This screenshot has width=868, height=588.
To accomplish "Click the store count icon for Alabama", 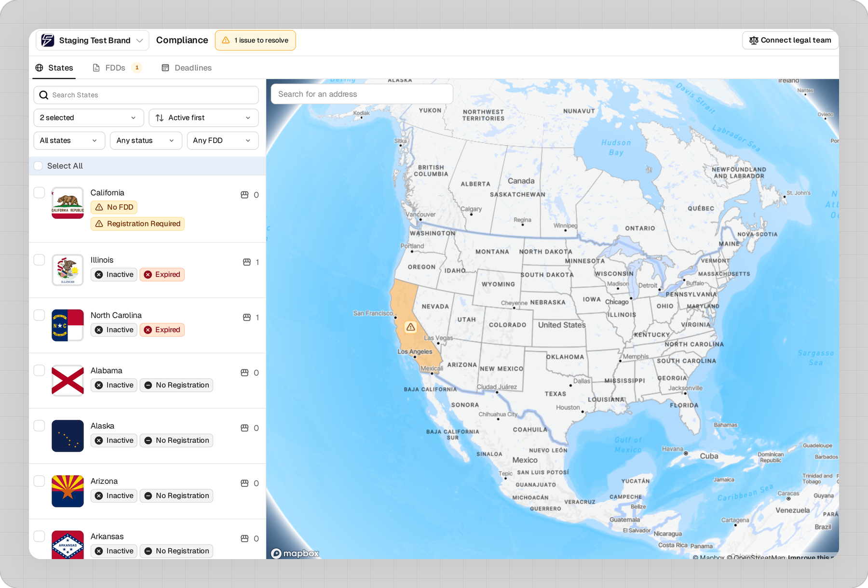I will pos(244,373).
